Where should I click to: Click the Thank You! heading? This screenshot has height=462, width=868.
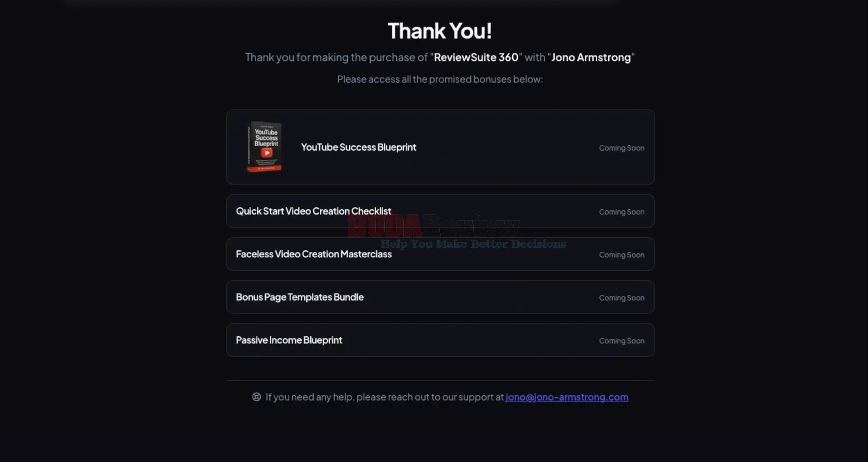coord(440,31)
